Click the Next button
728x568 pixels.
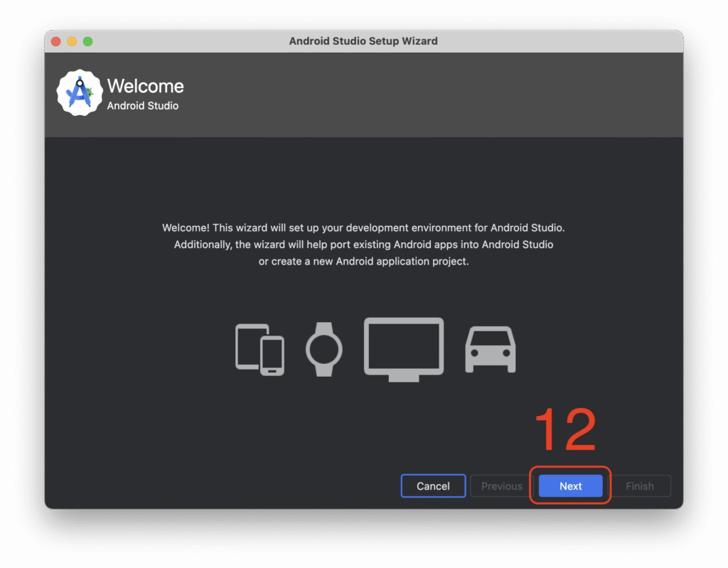coord(570,486)
